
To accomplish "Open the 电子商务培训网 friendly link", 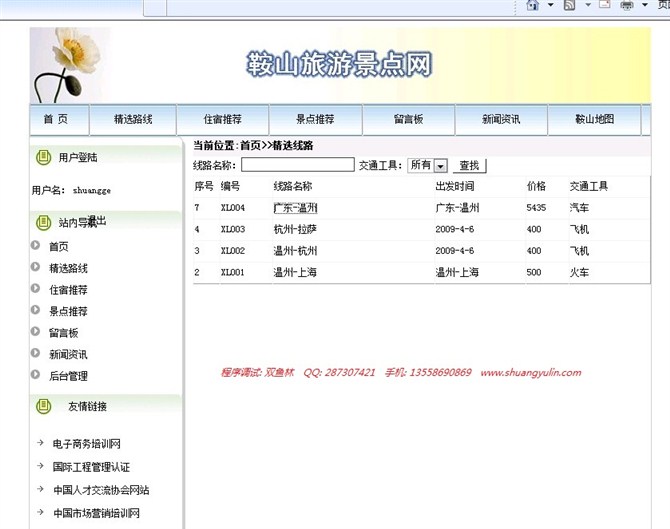I will tap(86, 444).
